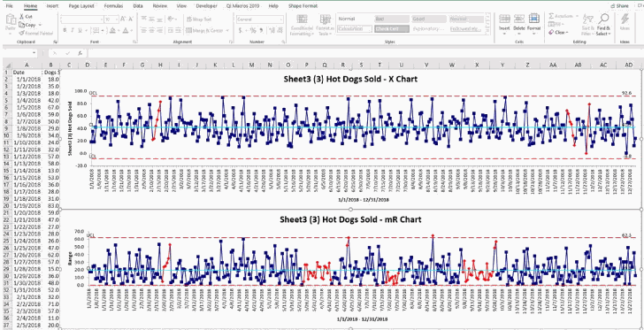Screen dimensions: 644x330
Task: Open the Fill Color dropdown arrow
Action: click(119, 30)
